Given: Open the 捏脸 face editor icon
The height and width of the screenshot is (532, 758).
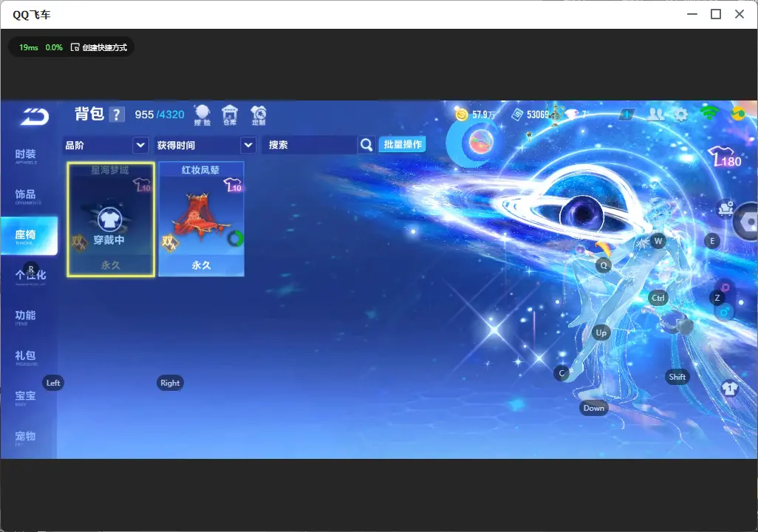Looking at the screenshot, I should [x=202, y=115].
